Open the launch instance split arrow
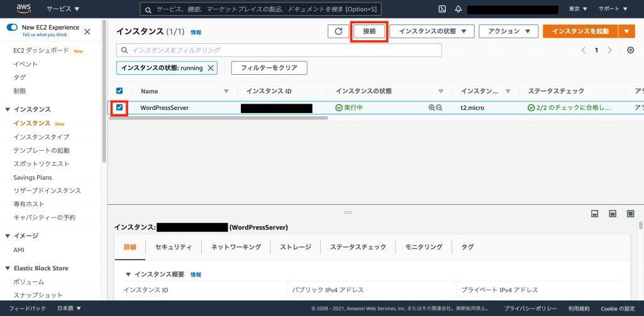The image size is (644, 316). [x=627, y=31]
